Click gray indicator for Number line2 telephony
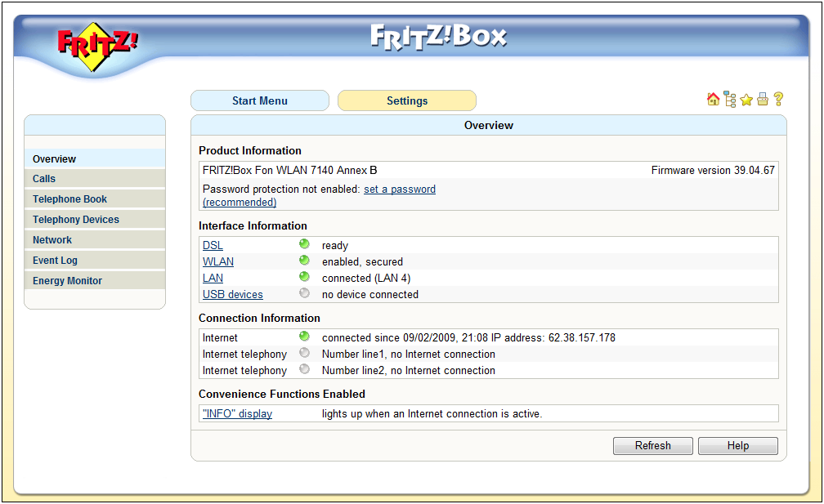 304,369
